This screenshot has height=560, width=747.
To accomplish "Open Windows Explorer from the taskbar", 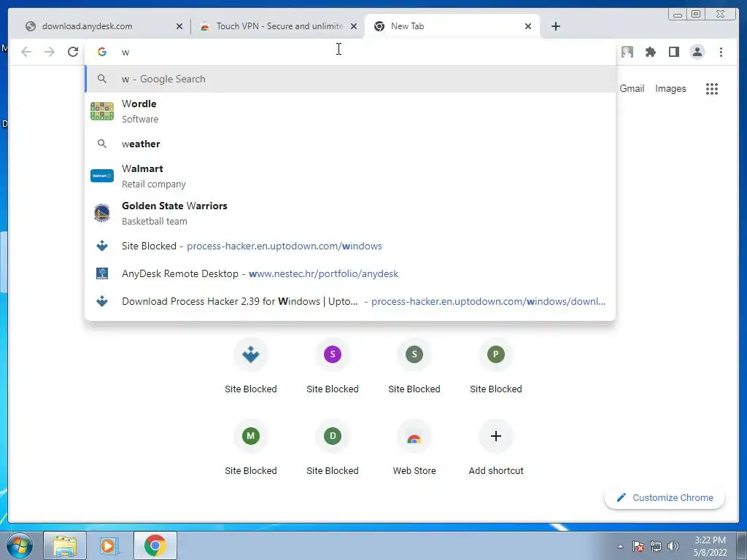I will point(65,545).
